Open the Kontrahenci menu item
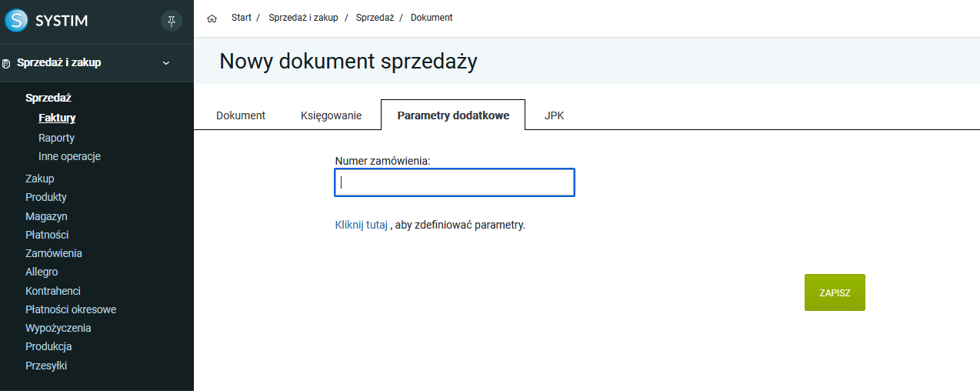 pyautogui.click(x=53, y=291)
